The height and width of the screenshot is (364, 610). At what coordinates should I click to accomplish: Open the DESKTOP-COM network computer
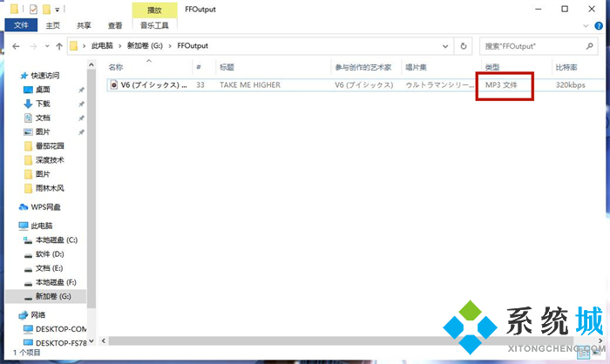pos(61,329)
